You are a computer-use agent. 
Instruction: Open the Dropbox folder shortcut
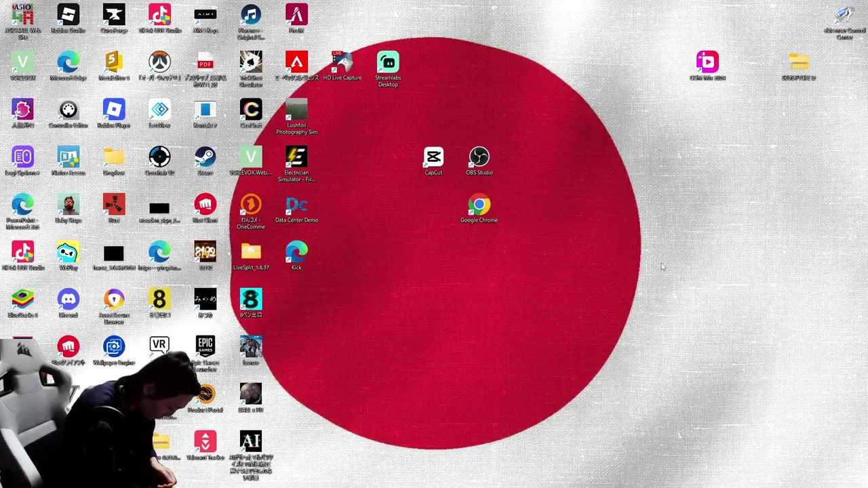(x=114, y=157)
